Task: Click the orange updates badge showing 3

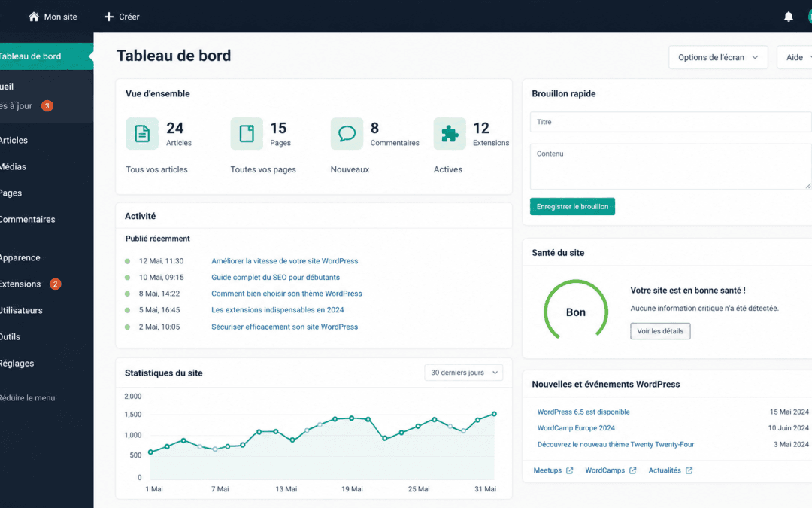Action: [x=47, y=106]
